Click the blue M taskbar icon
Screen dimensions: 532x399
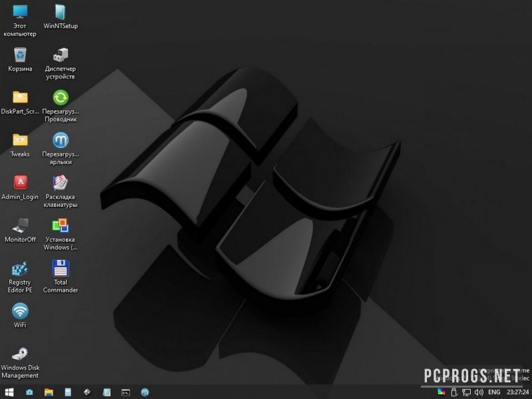coord(145,392)
